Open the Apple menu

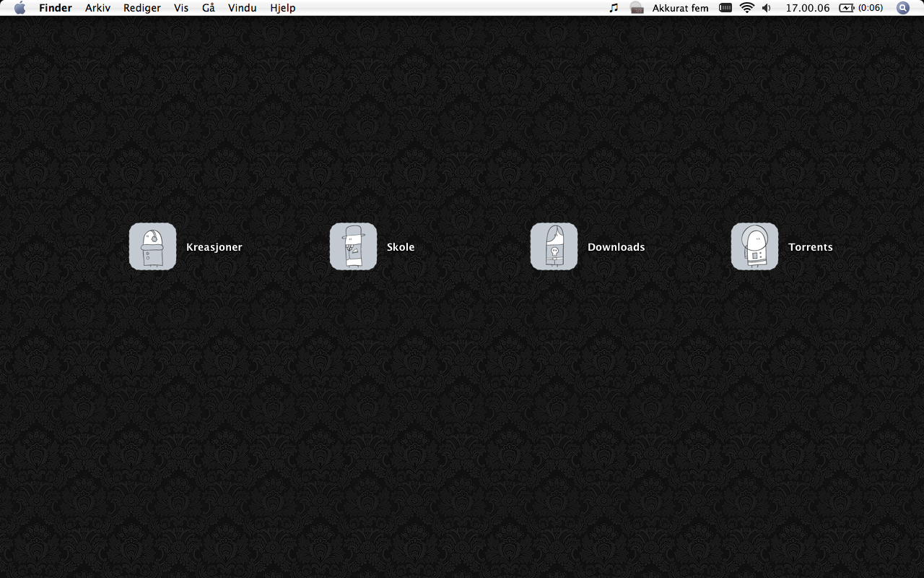coord(19,8)
